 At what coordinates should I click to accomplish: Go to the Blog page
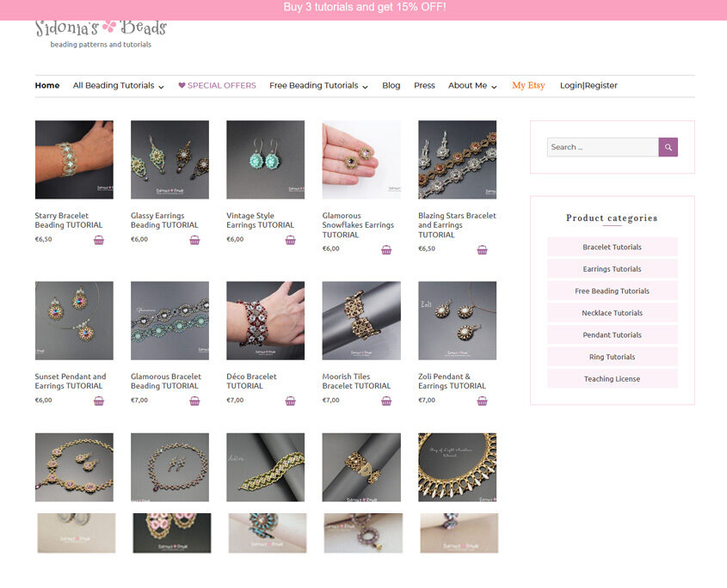coord(391,86)
